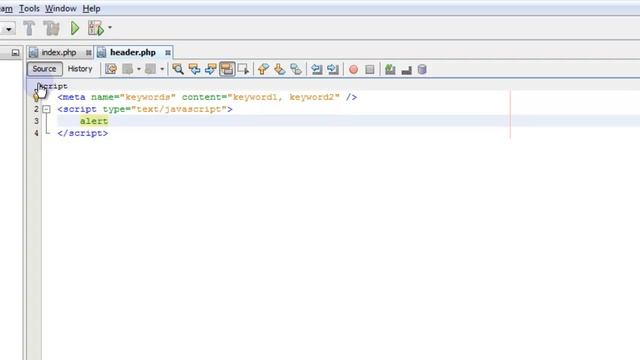Click the Last Edit icon
The height and width of the screenshot is (360, 640).
coord(111,69)
